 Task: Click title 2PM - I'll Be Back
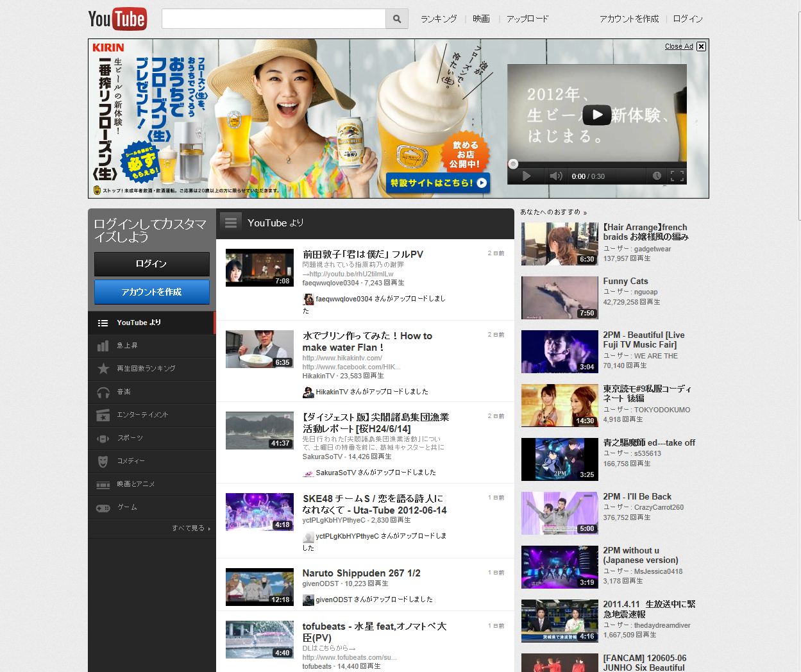click(x=637, y=496)
